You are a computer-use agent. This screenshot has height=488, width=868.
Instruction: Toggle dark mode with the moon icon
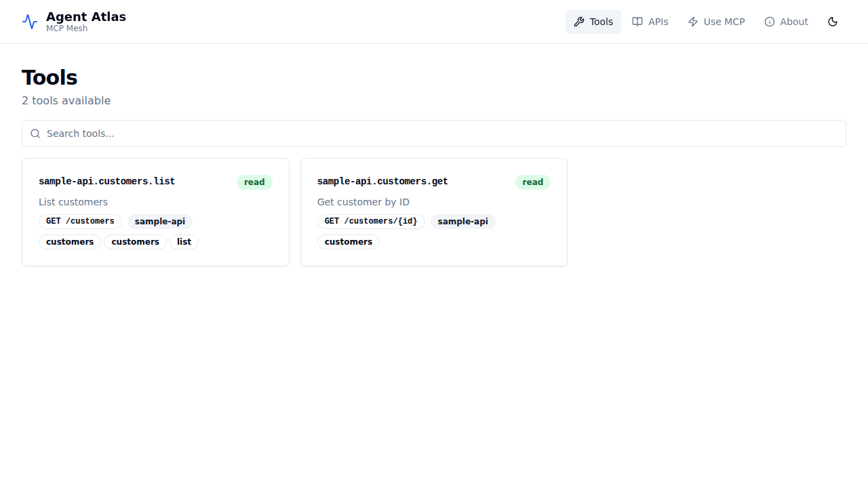833,22
